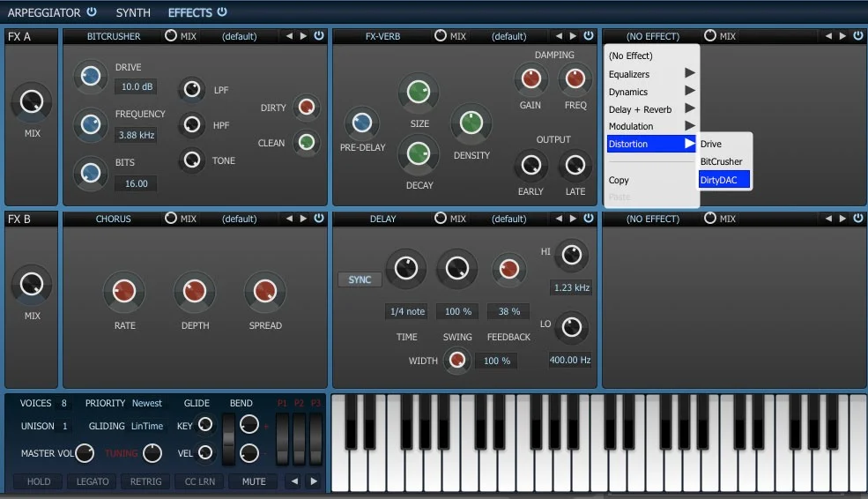Click the reverb PRE-DELAY knob
The image size is (868, 499).
click(362, 123)
